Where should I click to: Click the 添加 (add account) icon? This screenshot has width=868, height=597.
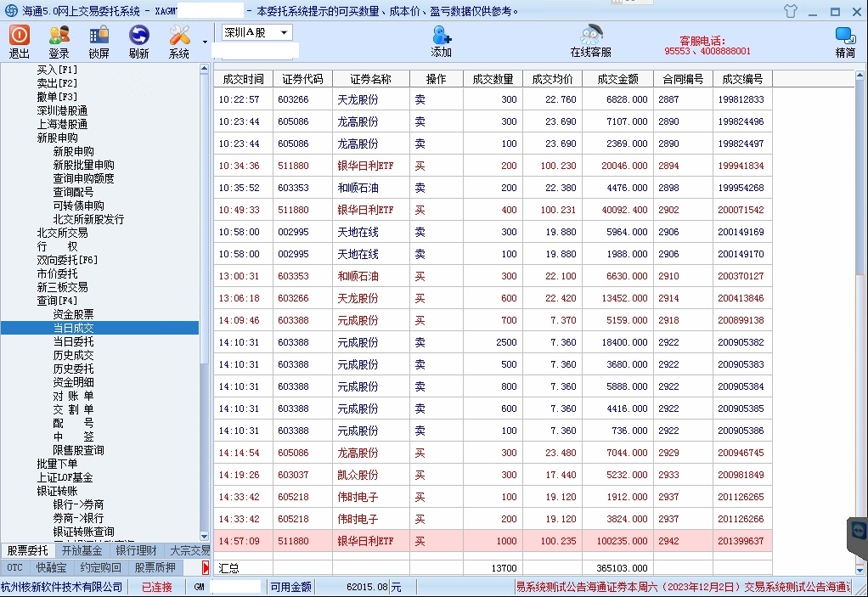[x=441, y=41]
